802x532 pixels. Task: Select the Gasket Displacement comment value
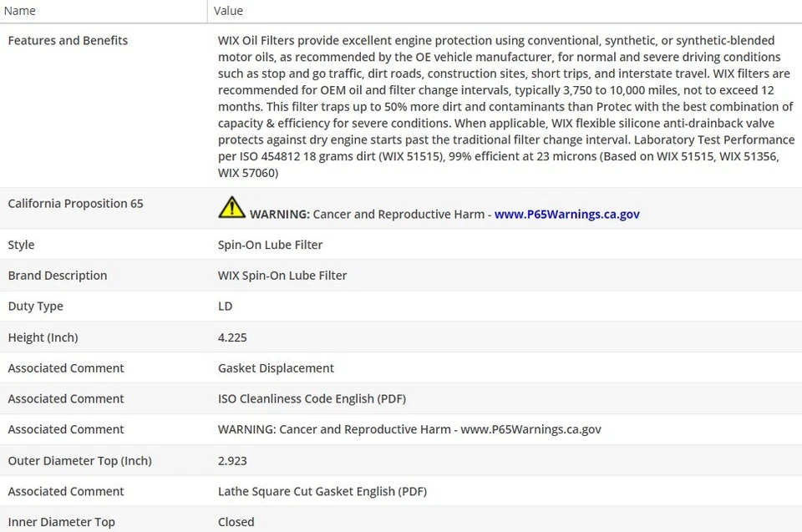coord(276,367)
